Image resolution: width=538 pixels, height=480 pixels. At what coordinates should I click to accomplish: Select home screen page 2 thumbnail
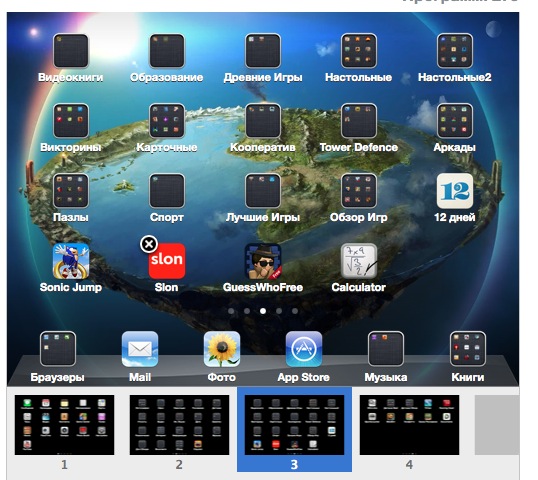[179, 425]
